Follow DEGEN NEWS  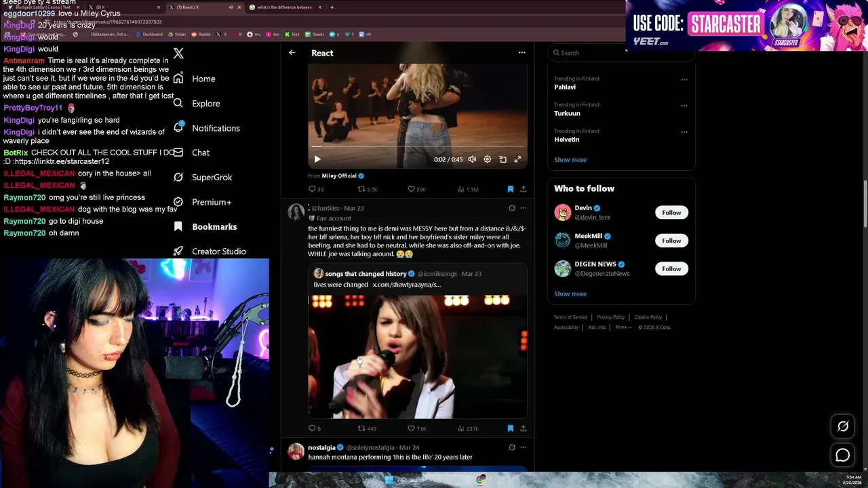click(x=671, y=269)
